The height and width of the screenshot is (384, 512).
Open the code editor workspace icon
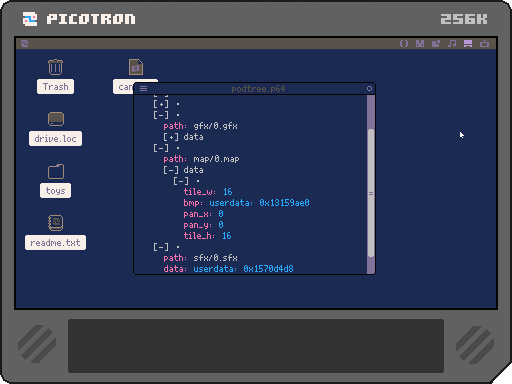[404, 44]
